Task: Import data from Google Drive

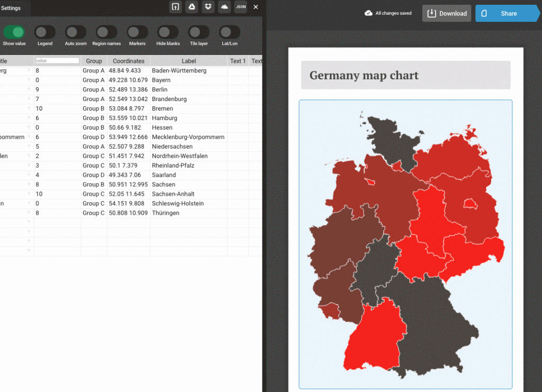Action: 192,7
